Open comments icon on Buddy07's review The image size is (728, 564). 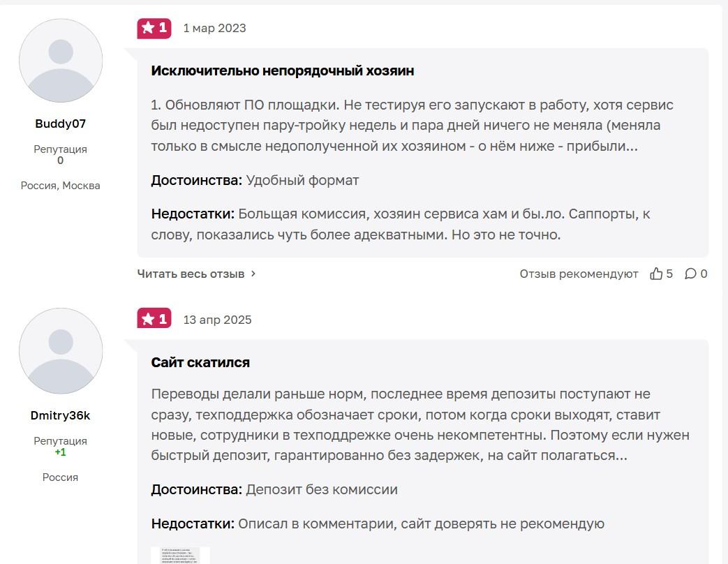[x=690, y=274]
